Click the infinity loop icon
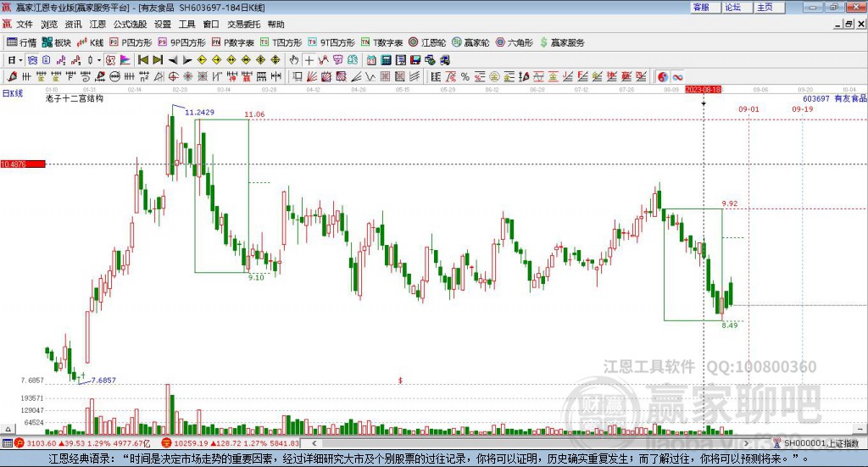The image size is (868, 467). click(x=677, y=76)
